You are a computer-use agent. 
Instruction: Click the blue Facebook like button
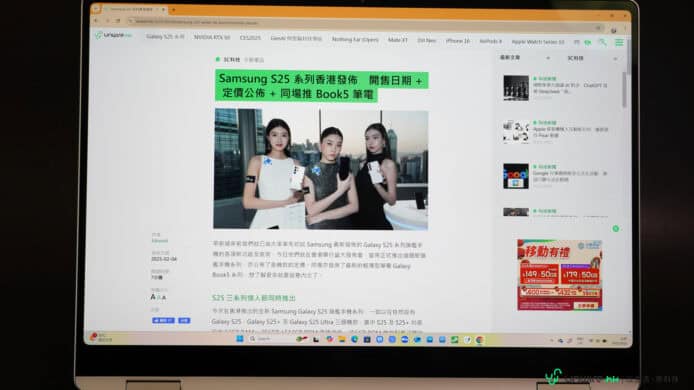point(163,320)
